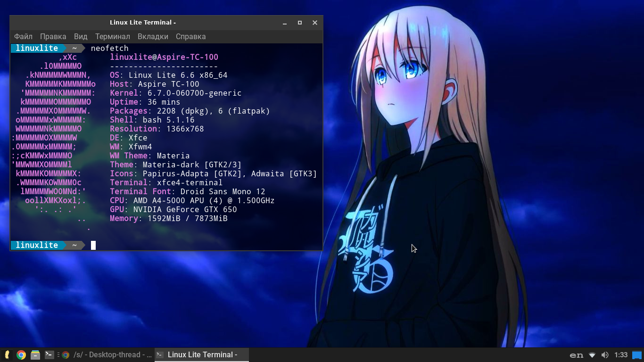This screenshot has height=362, width=644.
Task: Click the Wi-Fi network indicator
Action: [592, 355]
